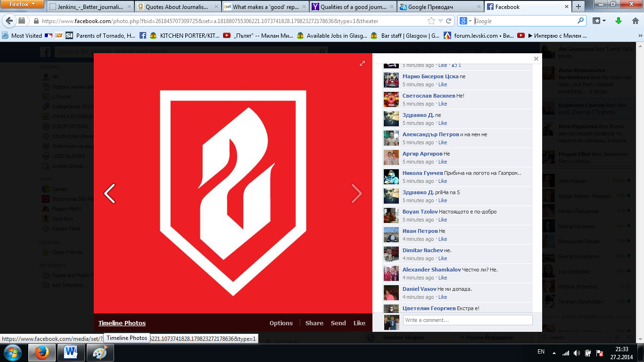
Task: Close the Facebook tab
Action: pyautogui.click(x=566, y=7)
